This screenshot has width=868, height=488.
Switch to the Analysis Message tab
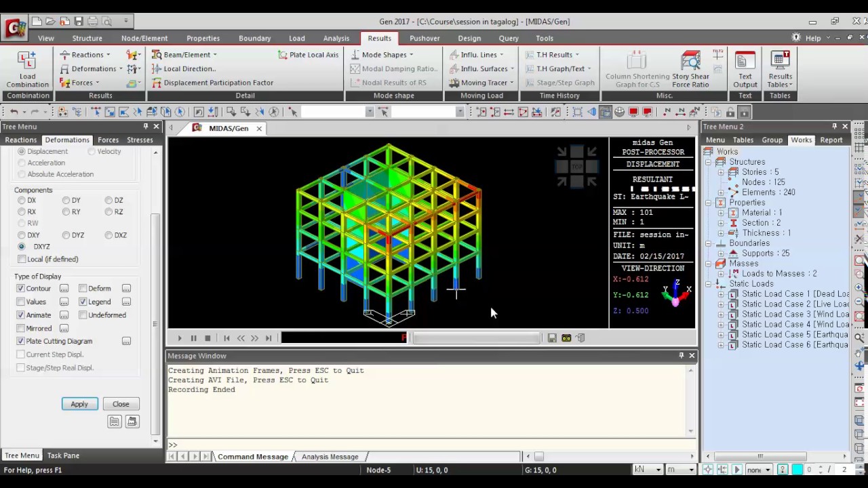tap(330, 457)
